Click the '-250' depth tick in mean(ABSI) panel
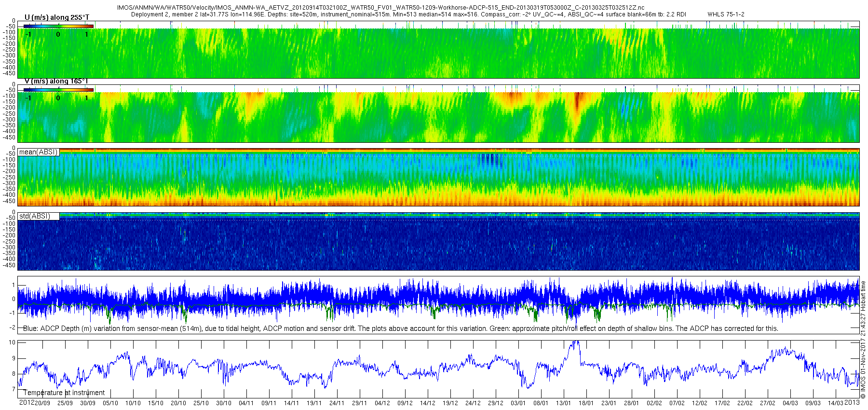Screen dimensions: 868x410 coord(10,178)
